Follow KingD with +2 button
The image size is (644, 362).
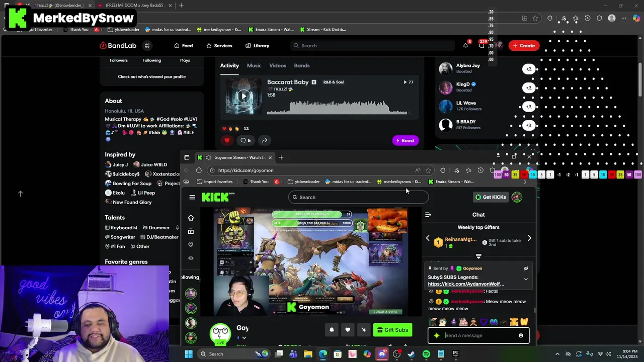point(529,87)
